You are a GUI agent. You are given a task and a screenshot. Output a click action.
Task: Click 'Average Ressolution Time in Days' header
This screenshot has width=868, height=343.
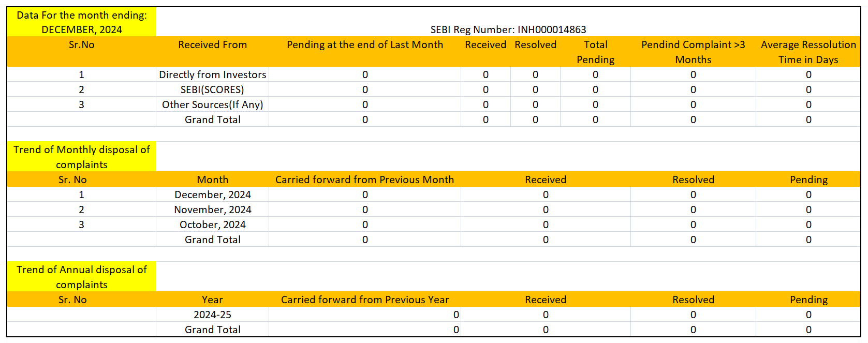click(x=808, y=52)
